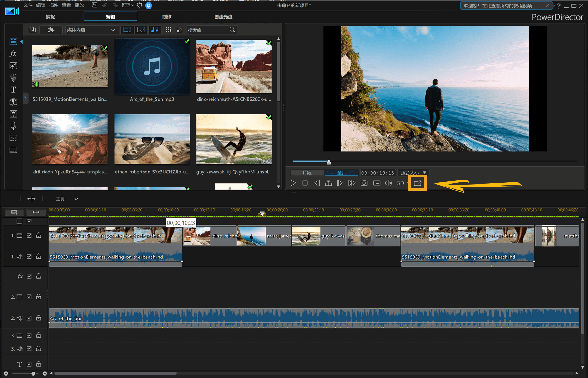The height and width of the screenshot is (378, 588).
Task: Click the preview playback position slider
Action: point(329,162)
